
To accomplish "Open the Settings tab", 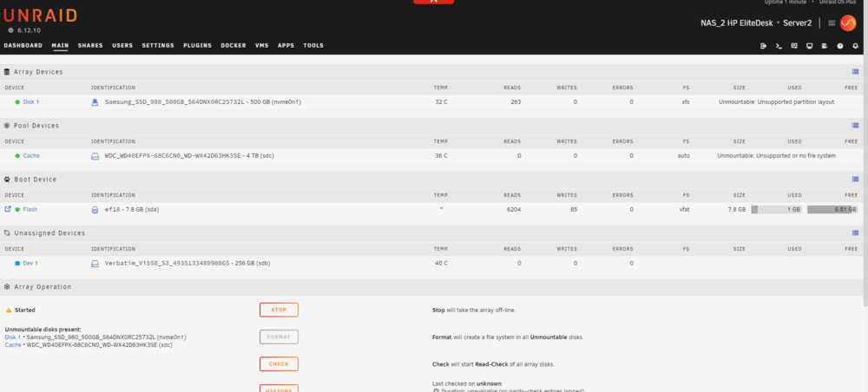I will pos(158,45).
